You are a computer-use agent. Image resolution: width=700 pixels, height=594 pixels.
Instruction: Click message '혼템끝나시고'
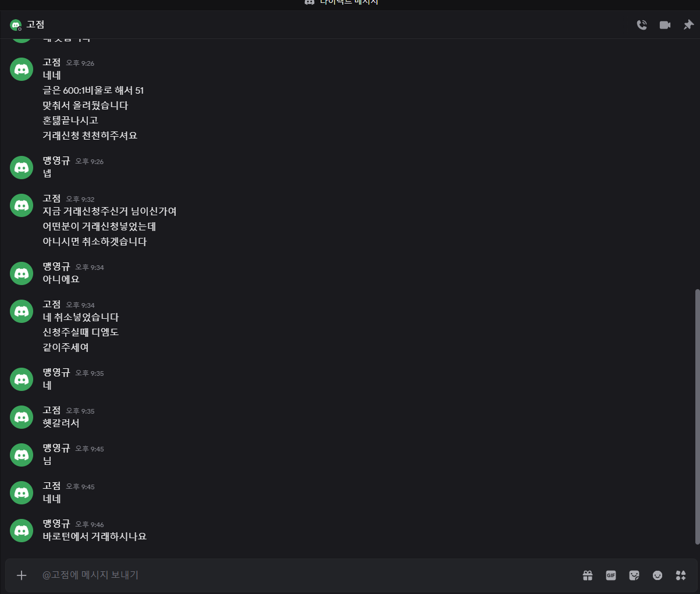(70, 120)
